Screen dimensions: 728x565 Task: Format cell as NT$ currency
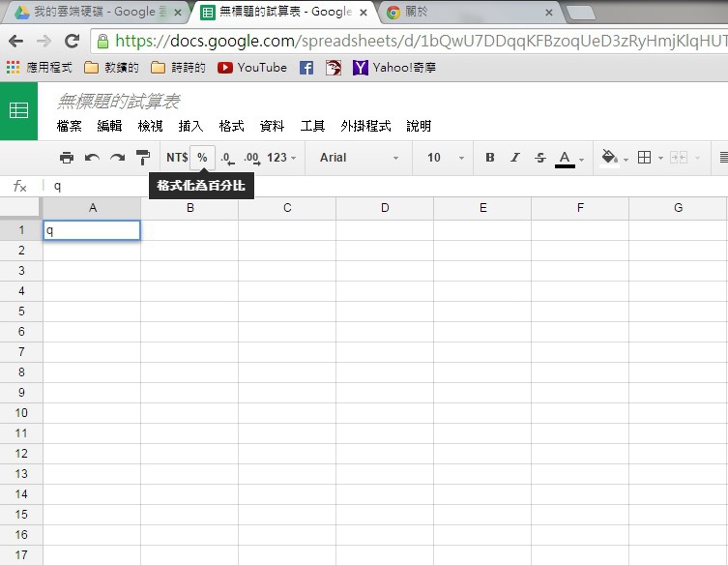tap(177, 158)
